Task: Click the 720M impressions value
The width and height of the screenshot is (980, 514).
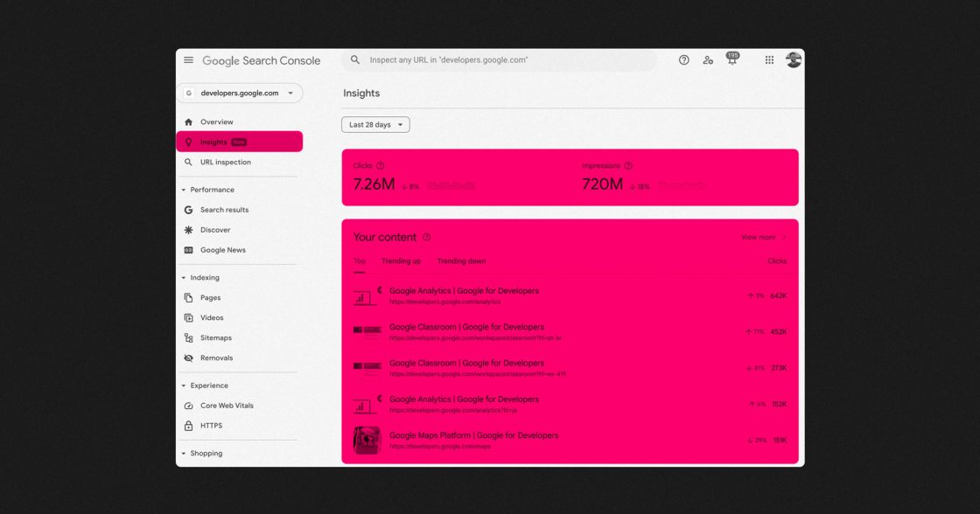Action: click(603, 184)
